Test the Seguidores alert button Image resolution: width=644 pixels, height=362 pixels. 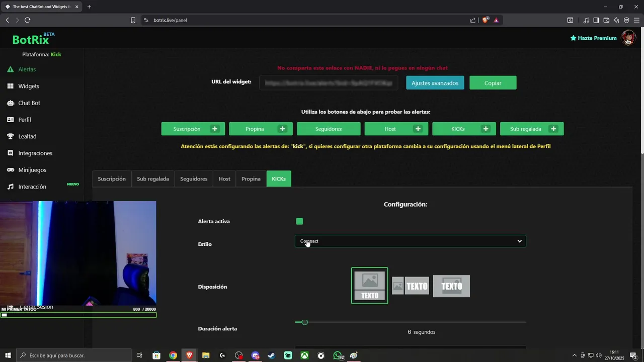(x=329, y=129)
